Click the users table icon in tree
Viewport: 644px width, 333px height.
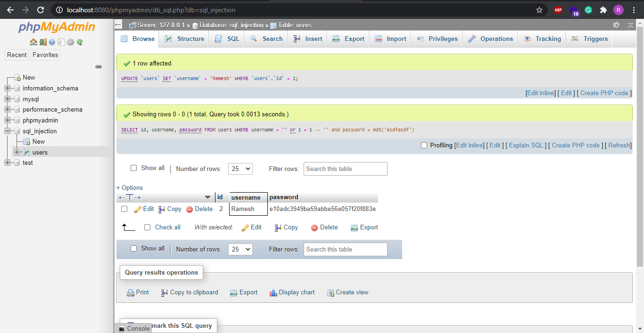[x=27, y=152]
